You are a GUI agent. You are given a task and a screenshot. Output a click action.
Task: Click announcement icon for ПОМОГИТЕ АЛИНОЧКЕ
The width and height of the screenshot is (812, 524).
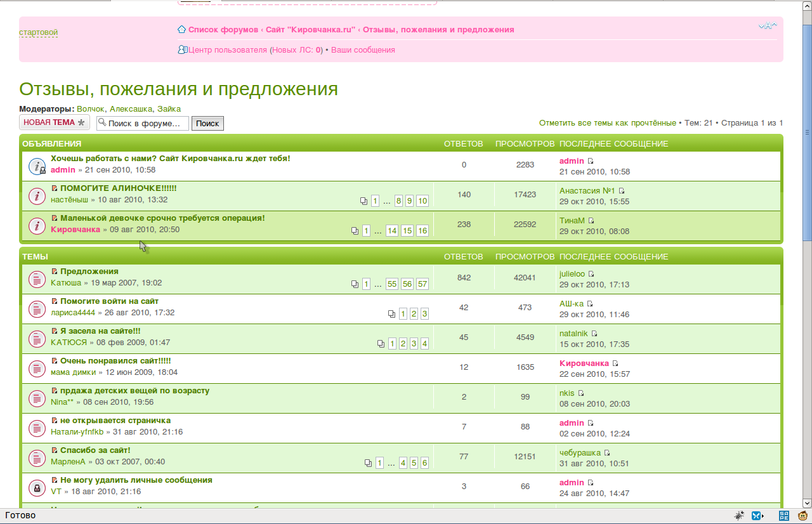37,196
